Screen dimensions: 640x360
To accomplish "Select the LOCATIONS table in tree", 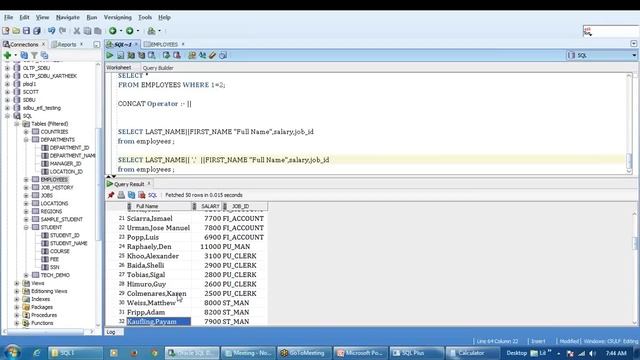I will 54,204.
